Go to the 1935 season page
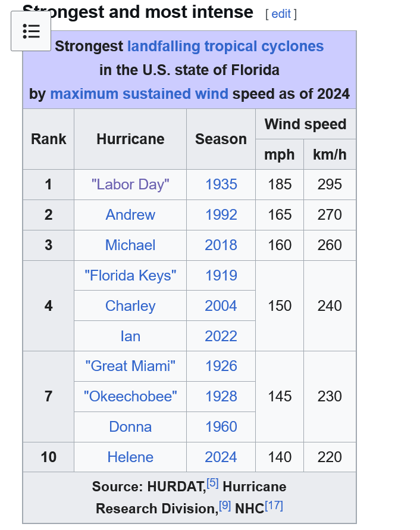This screenshot has height=530, width=420. [x=221, y=185]
